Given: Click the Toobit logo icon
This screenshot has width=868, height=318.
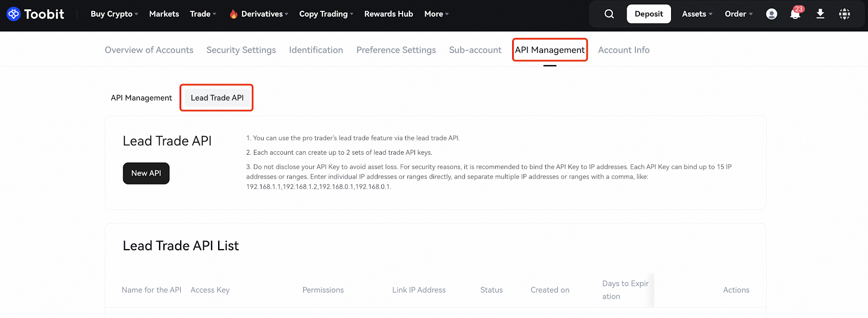Looking at the screenshot, I should pyautogui.click(x=14, y=14).
